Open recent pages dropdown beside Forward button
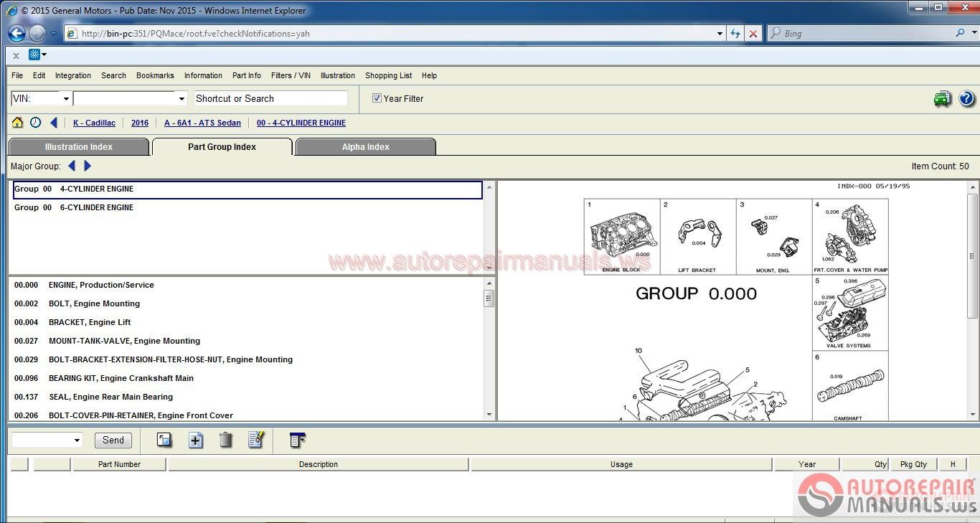Image resolution: width=980 pixels, height=523 pixels. click(x=53, y=33)
